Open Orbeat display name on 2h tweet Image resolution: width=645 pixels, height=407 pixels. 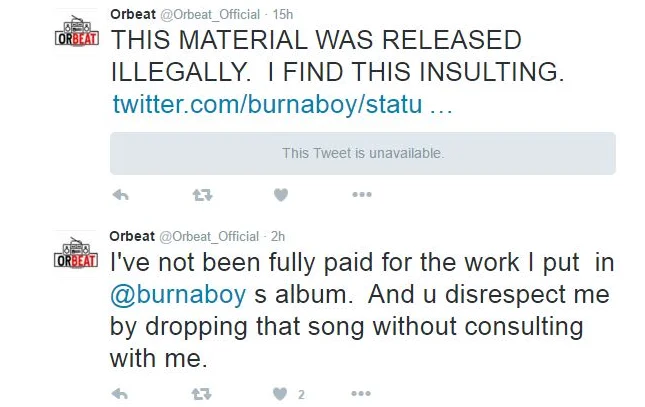(x=132, y=236)
